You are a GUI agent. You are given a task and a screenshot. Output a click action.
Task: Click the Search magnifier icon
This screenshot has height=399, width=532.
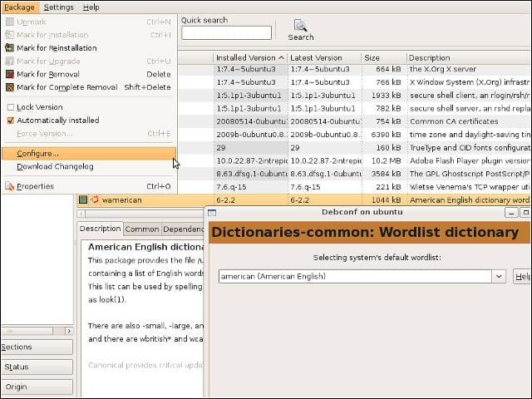pos(301,26)
